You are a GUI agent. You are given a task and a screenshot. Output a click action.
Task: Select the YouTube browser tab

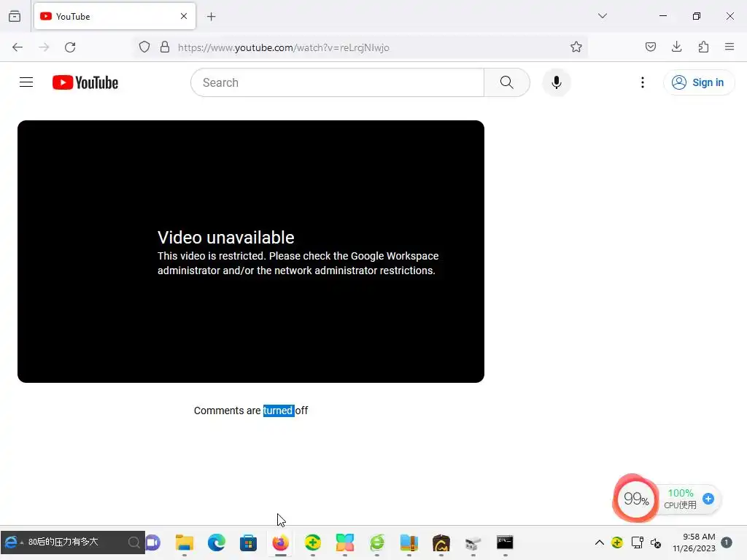click(115, 16)
